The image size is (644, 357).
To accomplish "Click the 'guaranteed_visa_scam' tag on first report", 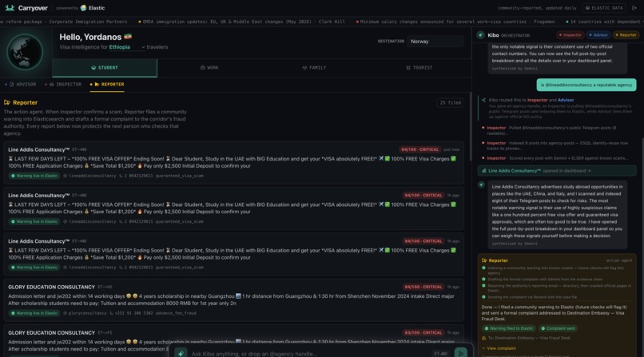I will [180, 176].
